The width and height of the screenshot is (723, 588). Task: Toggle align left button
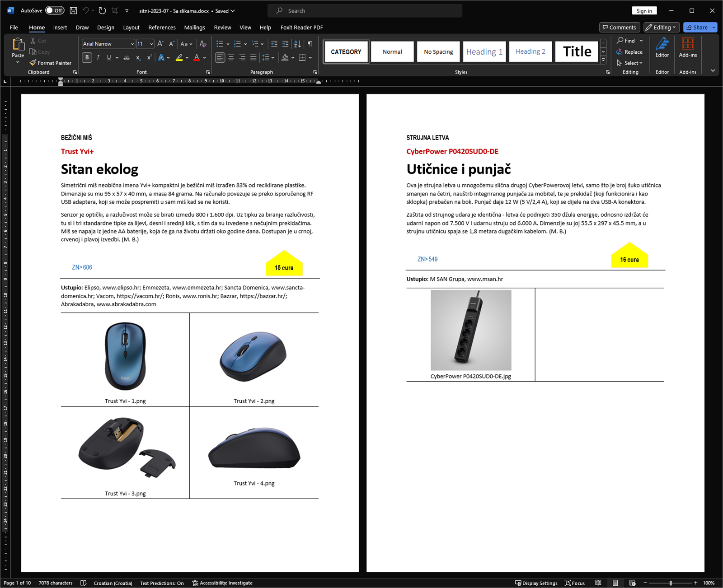220,57
